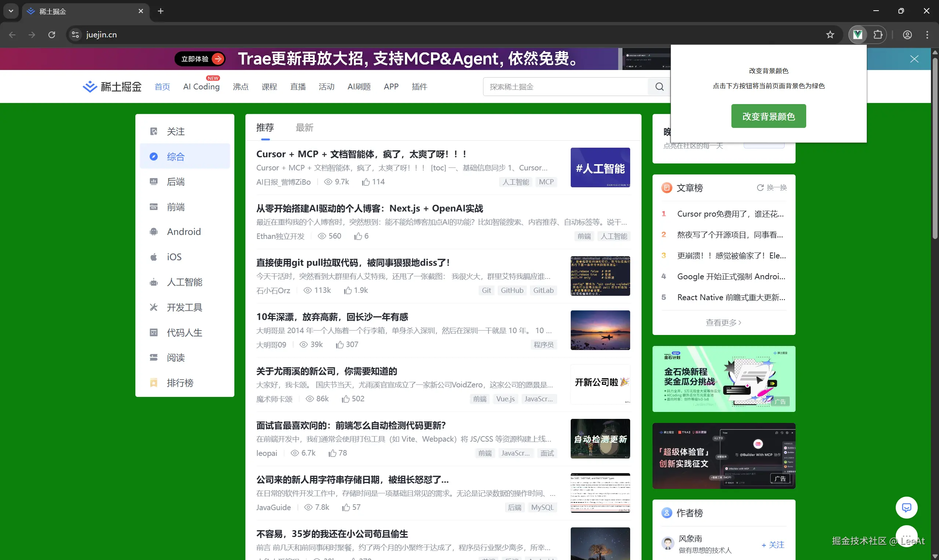Click the 金石焕新程 ad banner
Screen dimensions: 939x560
click(723, 379)
